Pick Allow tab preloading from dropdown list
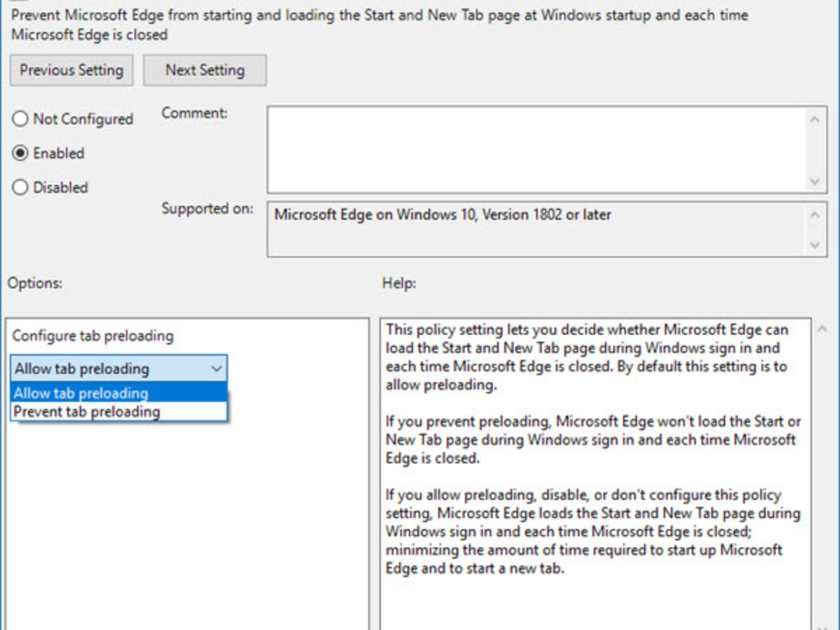This screenshot has width=840, height=630. click(x=119, y=393)
